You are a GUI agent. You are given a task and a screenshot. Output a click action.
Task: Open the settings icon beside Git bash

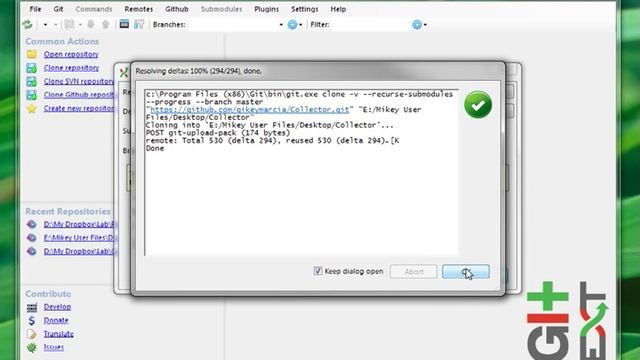(x=139, y=24)
